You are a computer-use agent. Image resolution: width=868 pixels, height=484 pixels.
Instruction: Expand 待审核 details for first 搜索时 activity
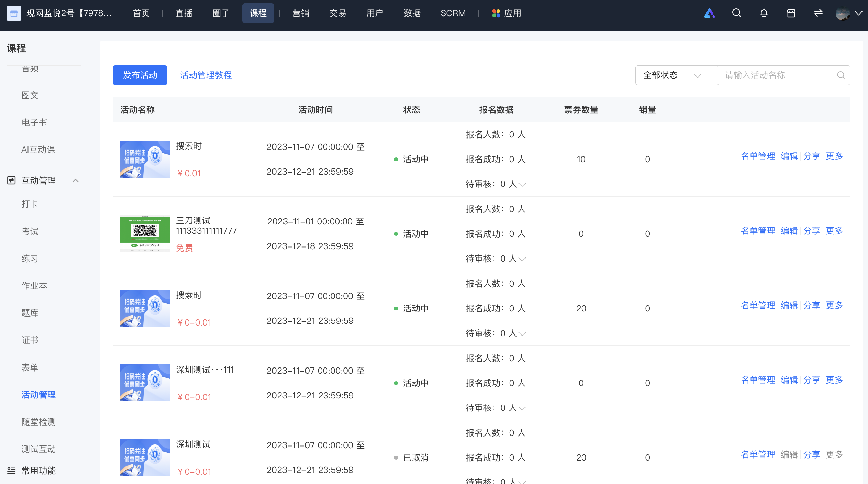522,185
